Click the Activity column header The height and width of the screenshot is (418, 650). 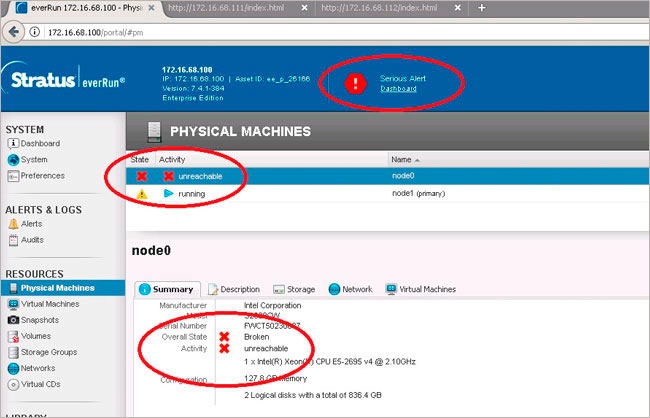tap(172, 160)
